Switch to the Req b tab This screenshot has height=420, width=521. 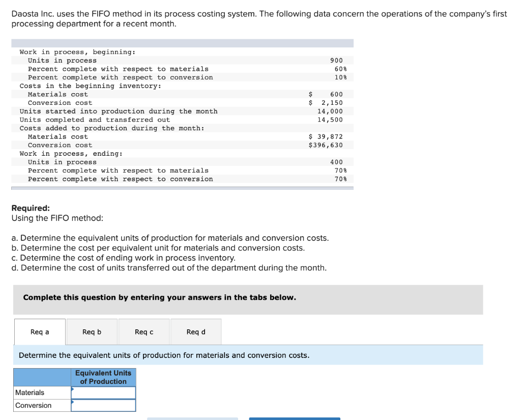click(x=92, y=332)
